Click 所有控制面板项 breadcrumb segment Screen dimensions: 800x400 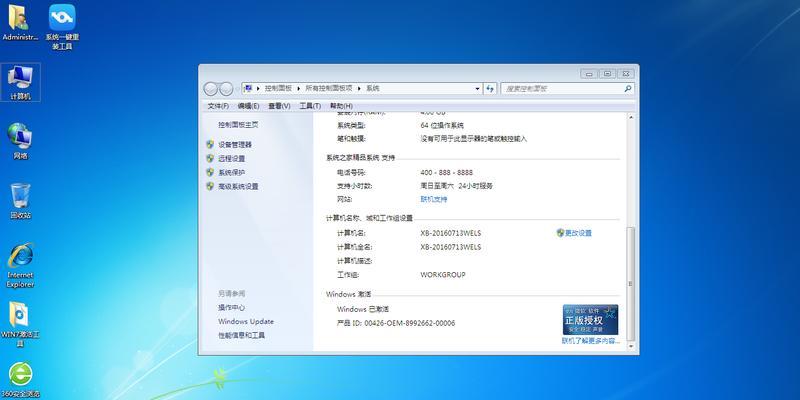pyautogui.click(x=329, y=88)
